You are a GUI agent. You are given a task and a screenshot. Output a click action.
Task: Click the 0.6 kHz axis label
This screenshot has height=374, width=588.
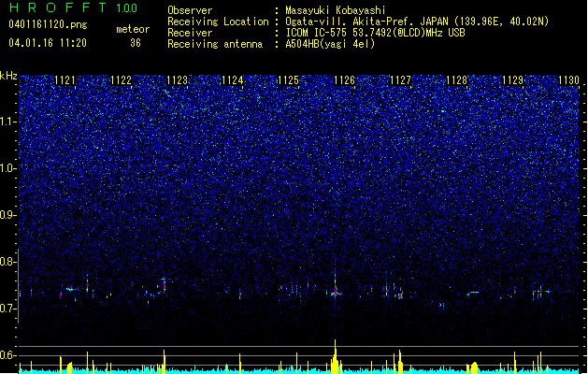7,355
